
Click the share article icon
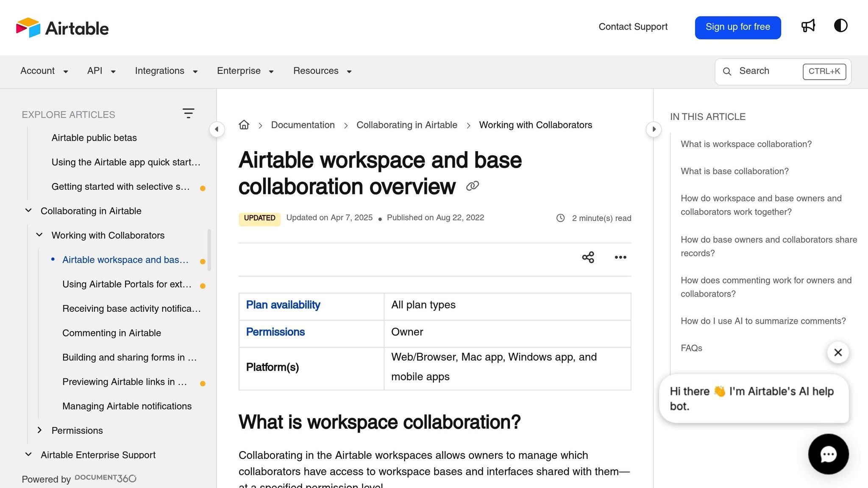click(588, 257)
